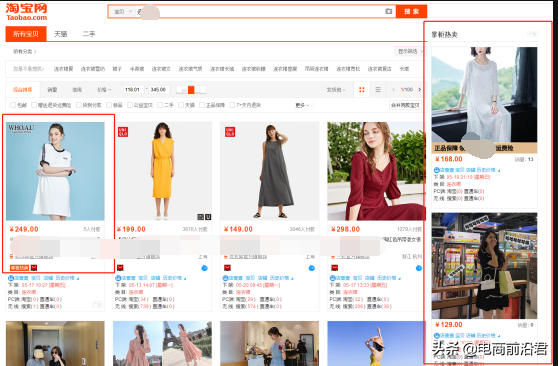Image resolution: width=558 pixels, height=366 pixels.
Task: Select 综合排序 sorting tab
Action: [x=23, y=90]
